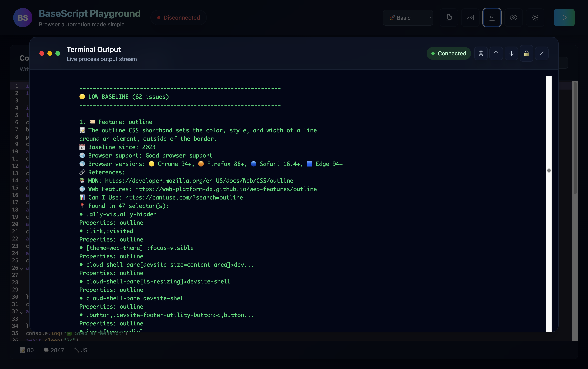Screen dimensions: 588x369
Task: Click the BS logo avatar
Action: tap(23, 18)
